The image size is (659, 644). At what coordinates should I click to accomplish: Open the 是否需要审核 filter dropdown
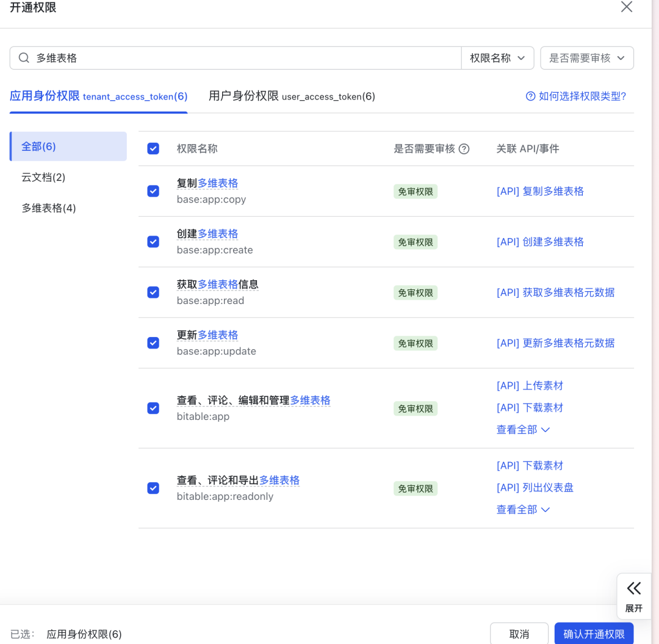(586, 58)
